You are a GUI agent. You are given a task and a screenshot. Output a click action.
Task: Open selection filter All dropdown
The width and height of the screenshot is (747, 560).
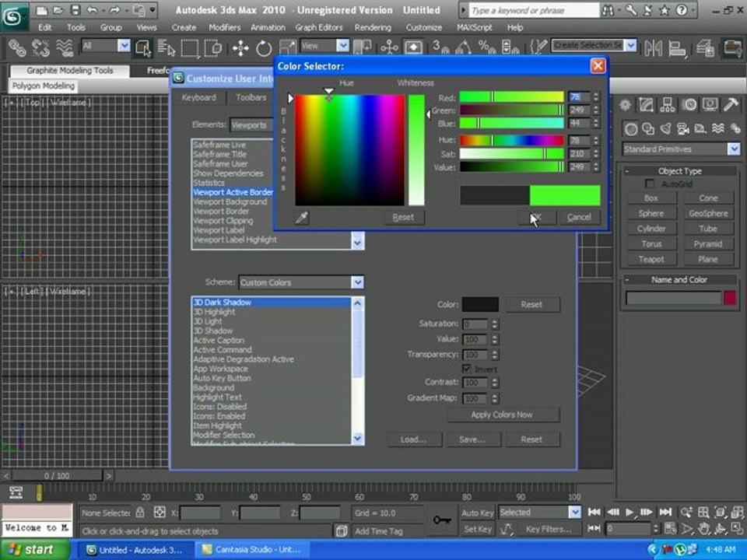tap(124, 45)
